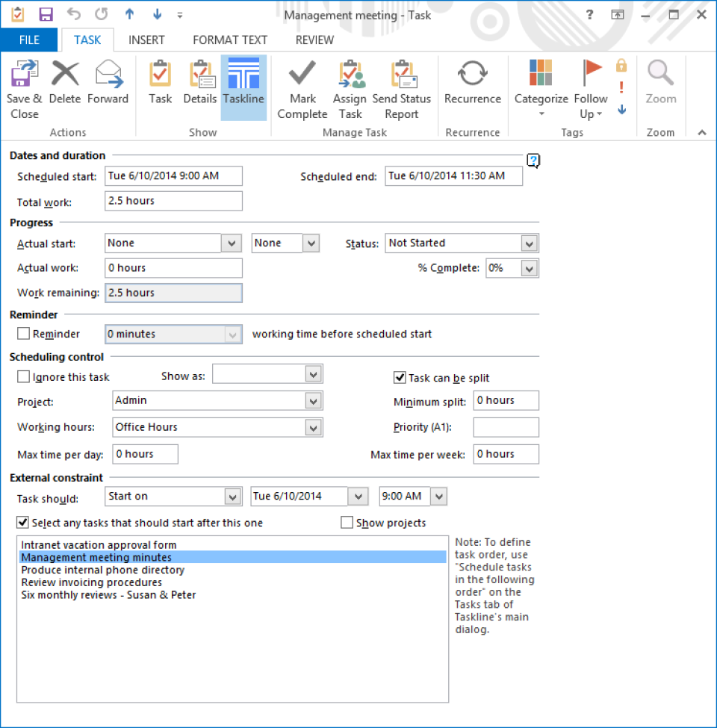The width and height of the screenshot is (717, 728).
Task: Click the ribbon display options icon
Action: [x=617, y=14]
